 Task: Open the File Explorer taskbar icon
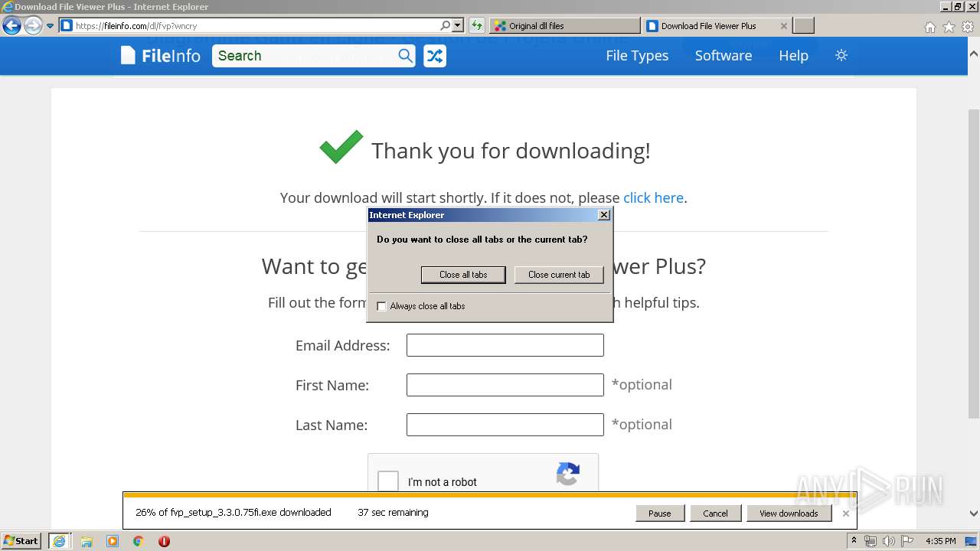[x=87, y=541]
